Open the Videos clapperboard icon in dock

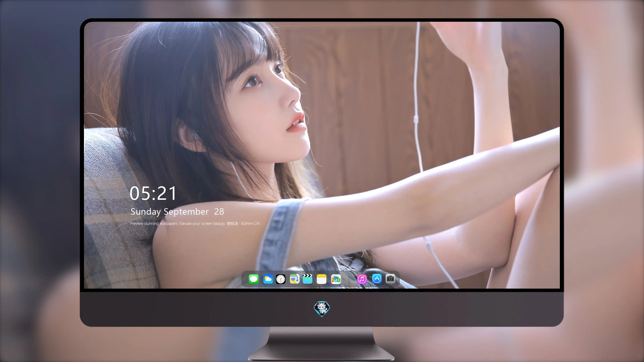click(x=308, y=279)
